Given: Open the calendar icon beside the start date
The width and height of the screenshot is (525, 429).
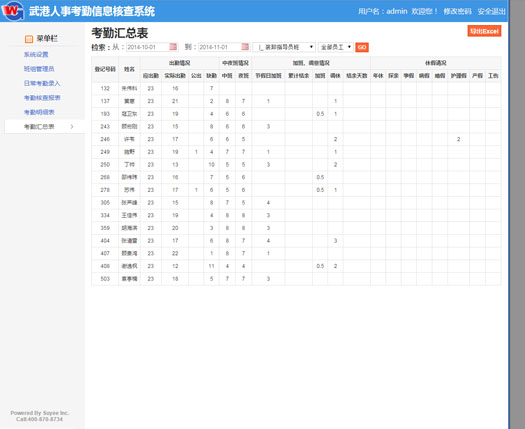Looking at the screenshot, I should click(173, 47).
